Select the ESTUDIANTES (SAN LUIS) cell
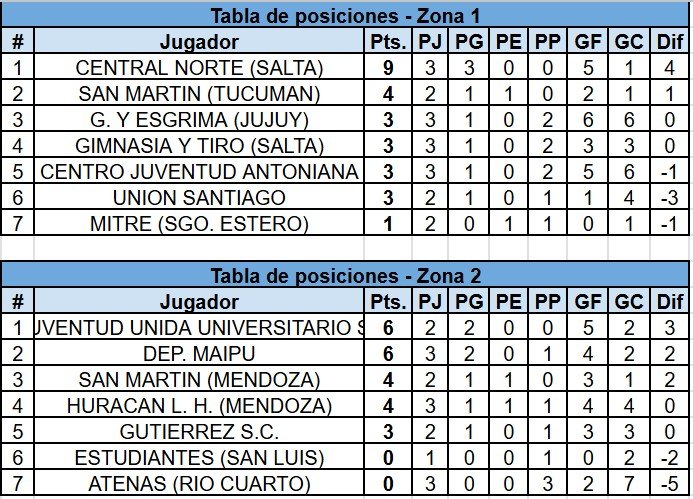The height and width of the screenshot is (499, 693). coord(199,457)
